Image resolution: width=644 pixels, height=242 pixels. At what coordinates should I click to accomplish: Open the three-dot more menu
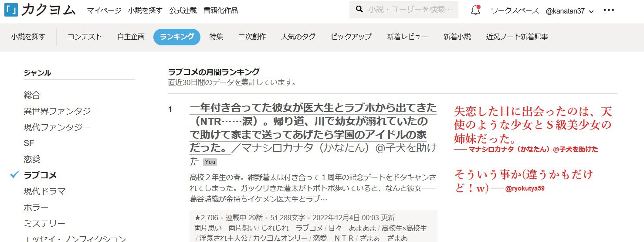click(608, 10)
